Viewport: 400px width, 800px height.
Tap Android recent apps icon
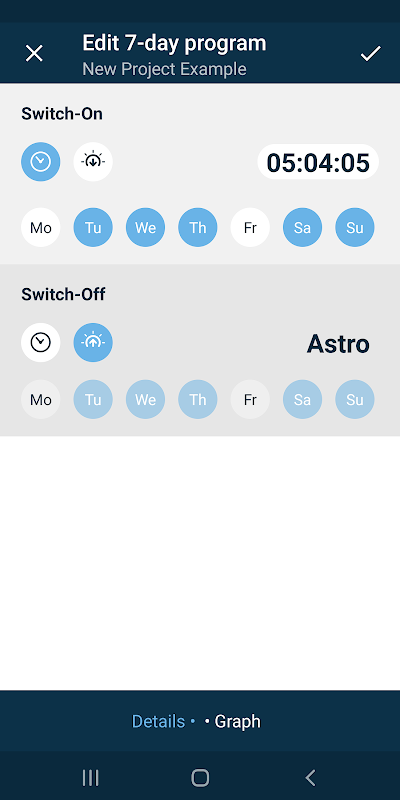90,778
